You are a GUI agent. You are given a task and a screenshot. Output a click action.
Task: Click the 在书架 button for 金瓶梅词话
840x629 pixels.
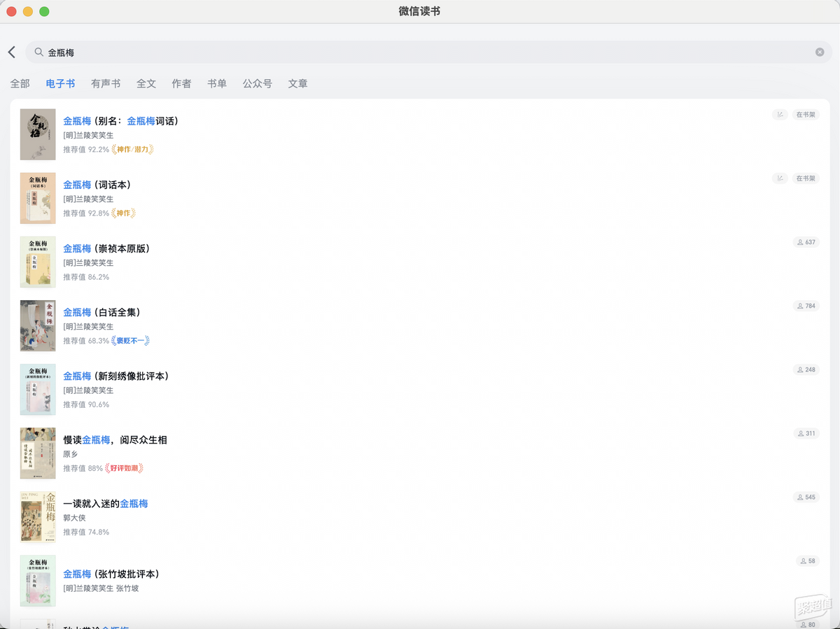[806, 115]
